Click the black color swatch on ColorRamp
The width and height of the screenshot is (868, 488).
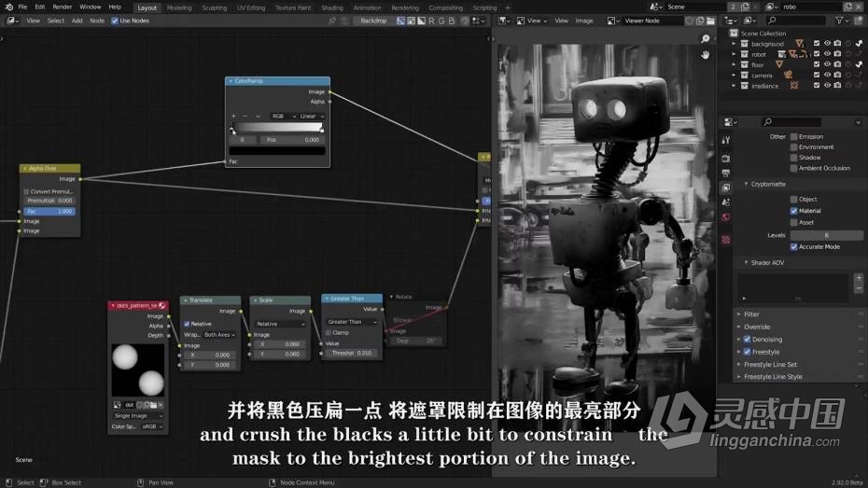(277, 150)
